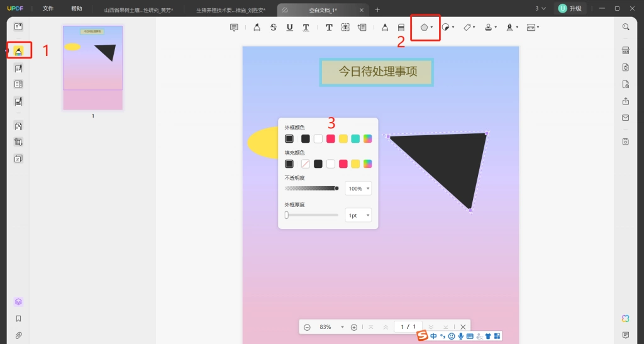Open the layers icon at sidebar bottom
644x344 pixels.
(18, 302)
